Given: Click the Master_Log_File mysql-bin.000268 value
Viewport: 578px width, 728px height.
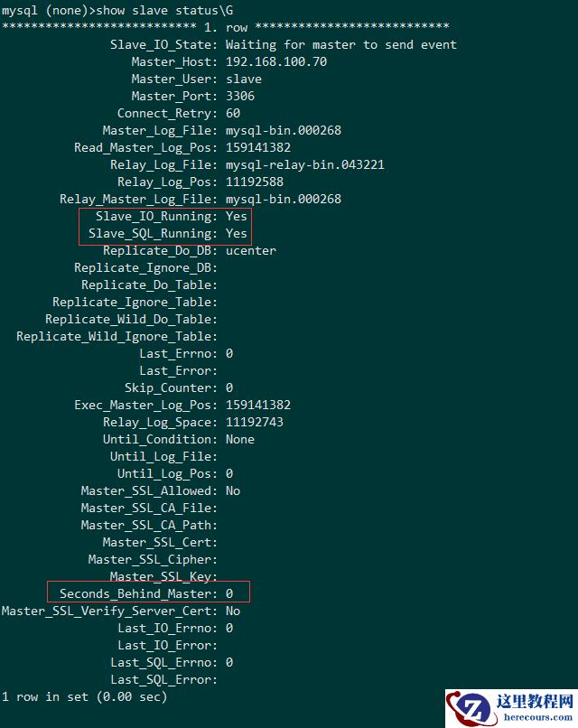Looking at the screenshot, I should (284, 130).
